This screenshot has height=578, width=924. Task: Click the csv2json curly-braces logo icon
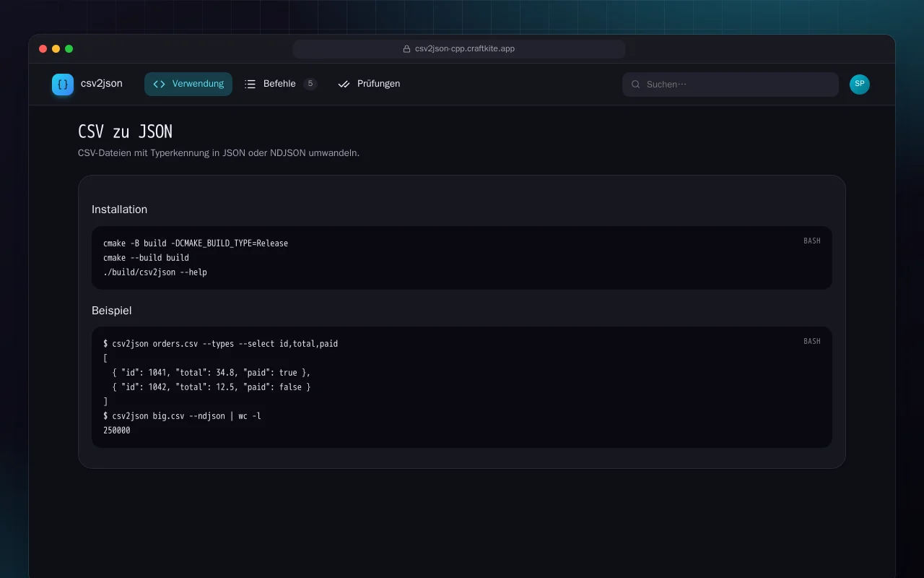coord(63,85)
